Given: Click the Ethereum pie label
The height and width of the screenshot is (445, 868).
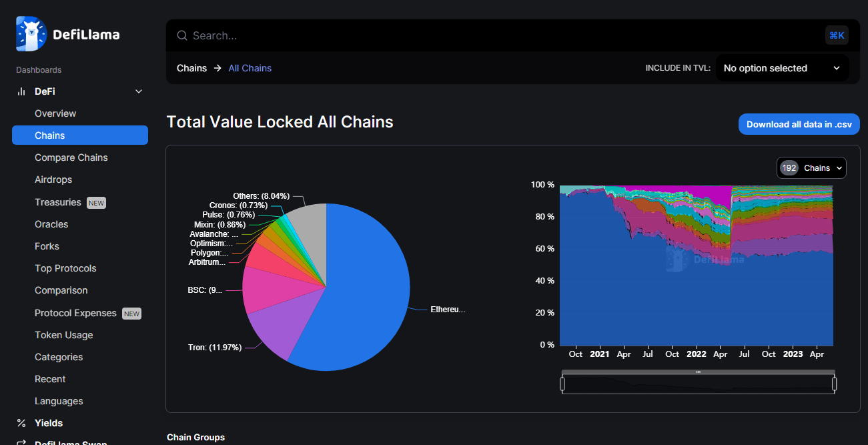Looking at the screenshot, I should coord(448,310).
